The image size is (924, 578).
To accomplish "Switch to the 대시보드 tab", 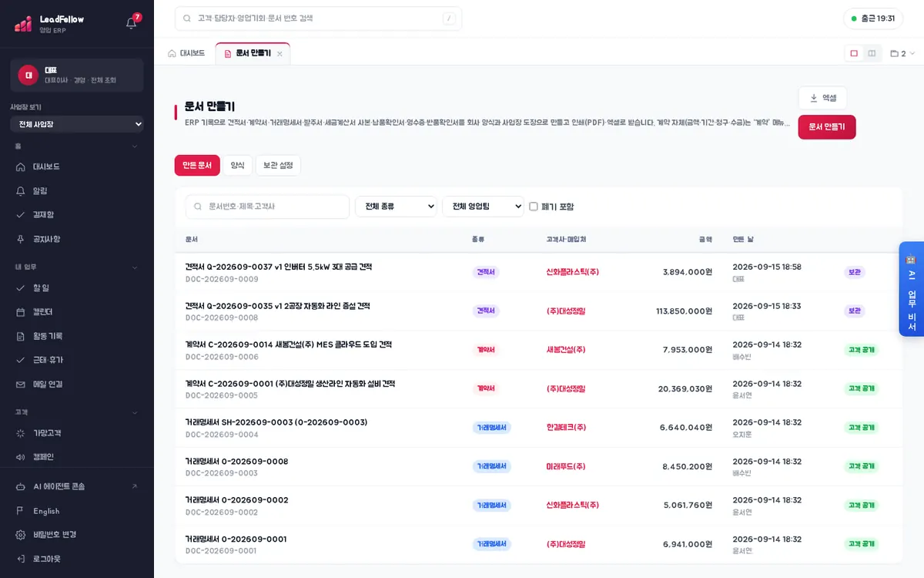I will pyautogui.click(x=186, y=53).
